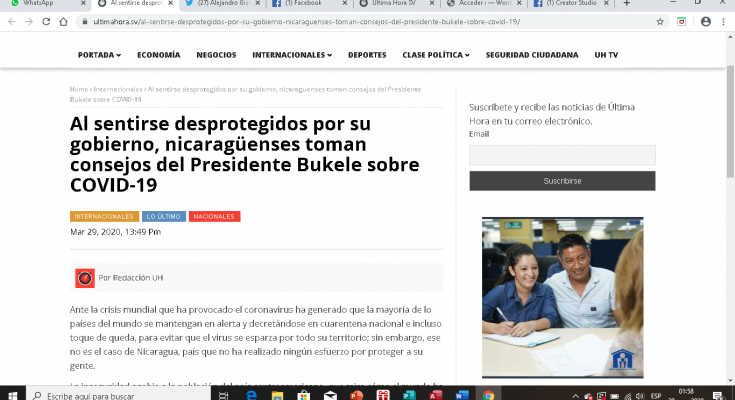Open Task View on the taskbar
This screenshot has height=400, width=735.
tap(223, 395)
